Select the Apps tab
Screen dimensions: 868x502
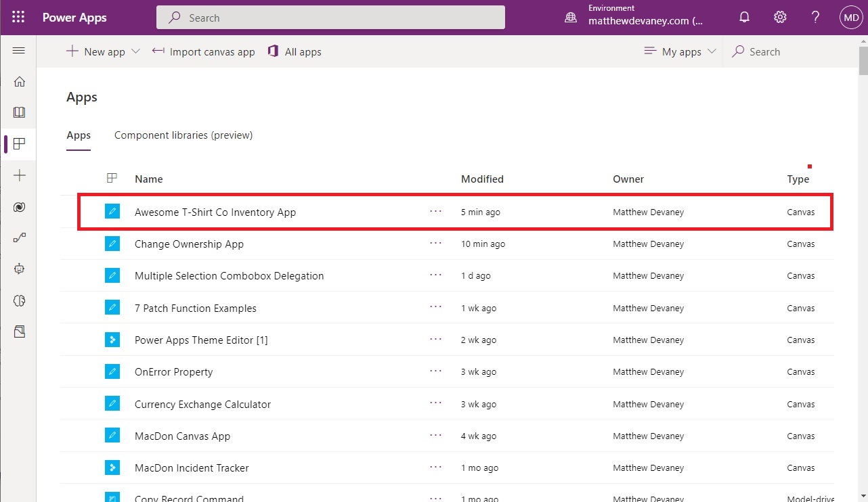point(78,135)
